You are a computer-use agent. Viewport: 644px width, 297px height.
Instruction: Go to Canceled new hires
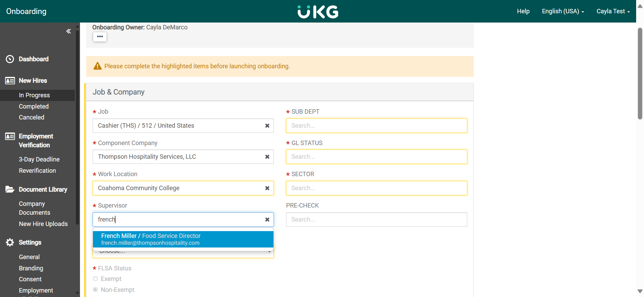[31, 117]
